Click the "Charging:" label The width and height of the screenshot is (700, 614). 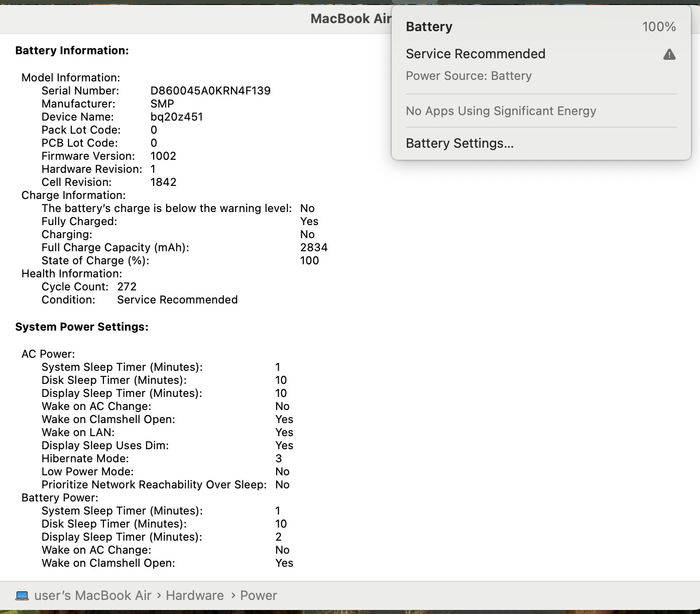tap(67, 235)
